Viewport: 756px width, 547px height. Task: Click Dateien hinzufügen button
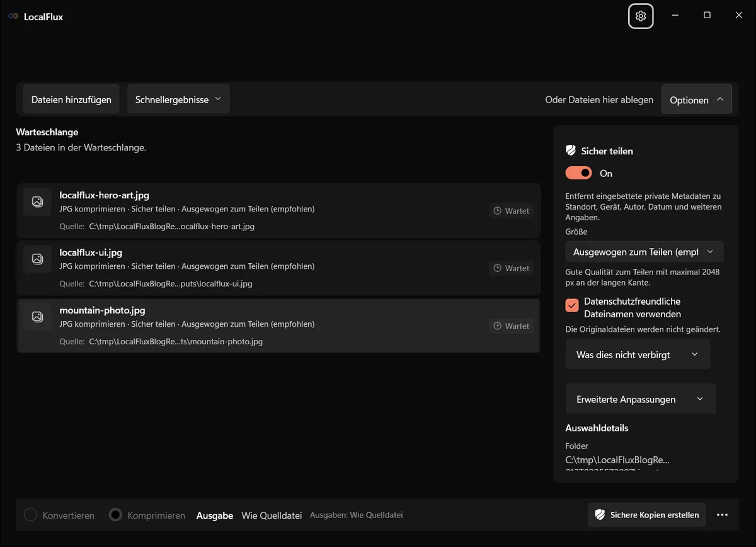coord(71,99)
